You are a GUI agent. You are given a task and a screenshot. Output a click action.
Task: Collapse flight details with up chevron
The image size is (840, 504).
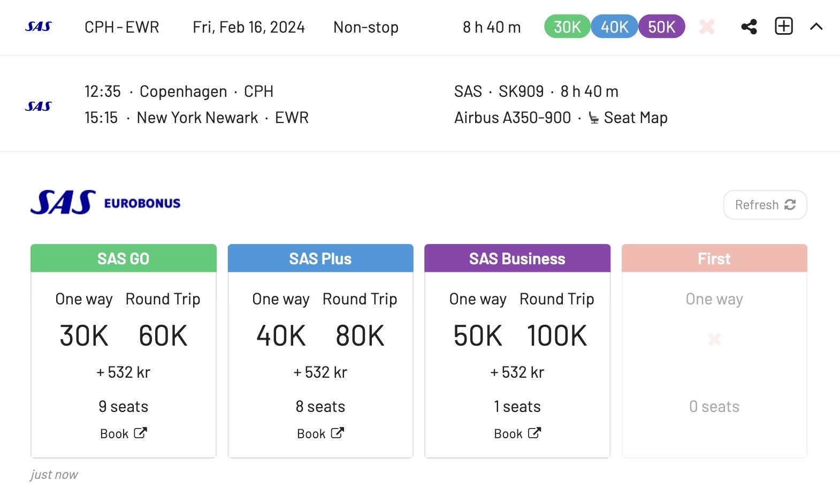coord(816,27)
